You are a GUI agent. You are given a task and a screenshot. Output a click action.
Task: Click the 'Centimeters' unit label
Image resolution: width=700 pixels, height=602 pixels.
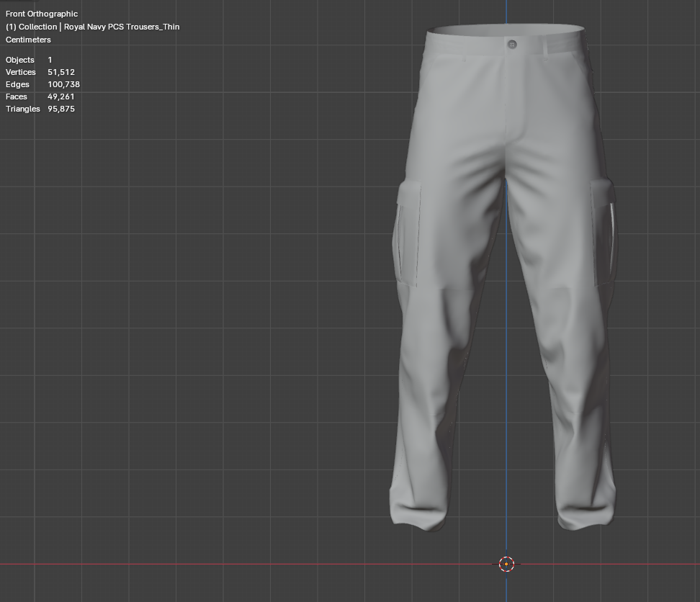tap(28, 40)
